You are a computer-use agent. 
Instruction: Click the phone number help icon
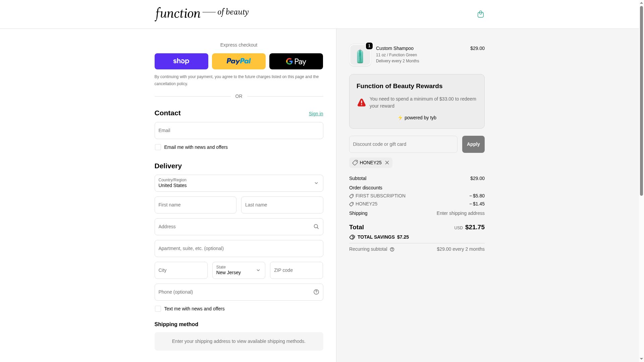tap(316, 292)
